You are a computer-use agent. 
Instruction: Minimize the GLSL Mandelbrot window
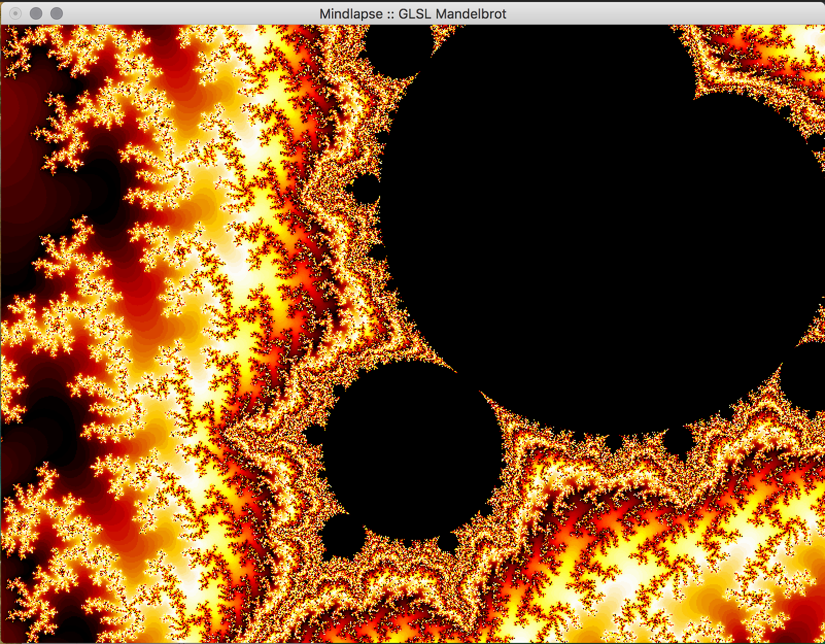click(36, 13)
